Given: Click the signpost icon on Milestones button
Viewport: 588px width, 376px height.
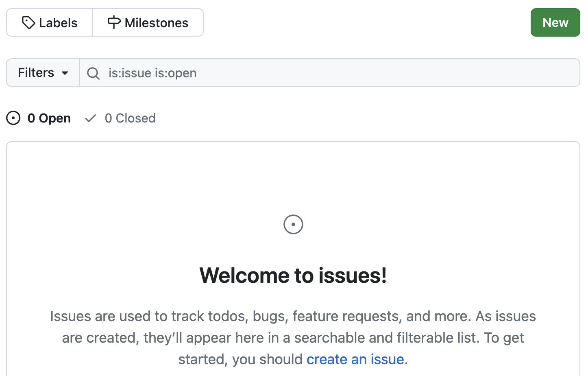Looking at the screenshot, I should 114,22.
